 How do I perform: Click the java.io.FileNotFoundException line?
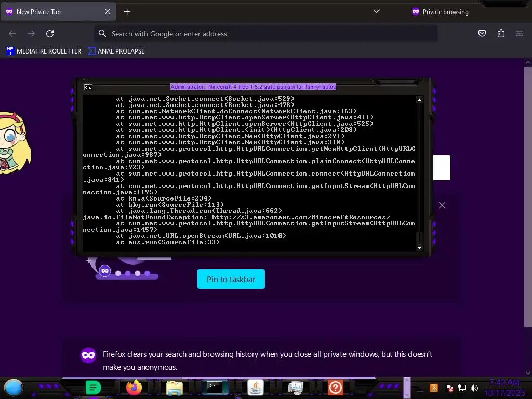tap(236, 217)
